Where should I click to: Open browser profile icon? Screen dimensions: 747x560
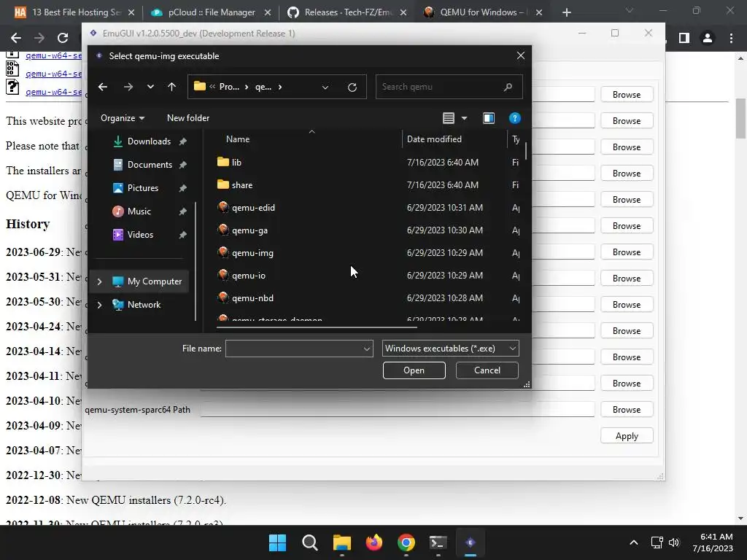[708, 38]
